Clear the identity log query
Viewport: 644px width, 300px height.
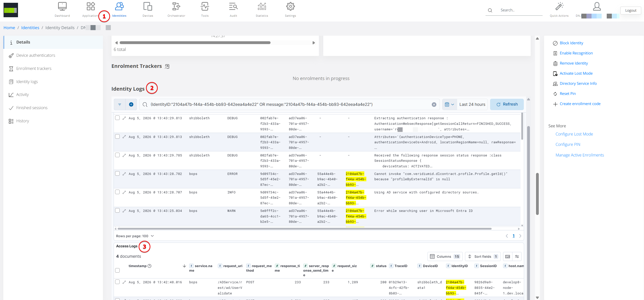434,105
